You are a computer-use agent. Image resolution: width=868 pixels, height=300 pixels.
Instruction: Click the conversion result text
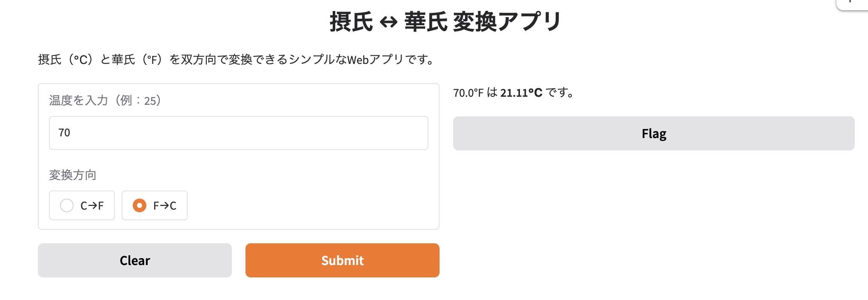tap(513, 92)
